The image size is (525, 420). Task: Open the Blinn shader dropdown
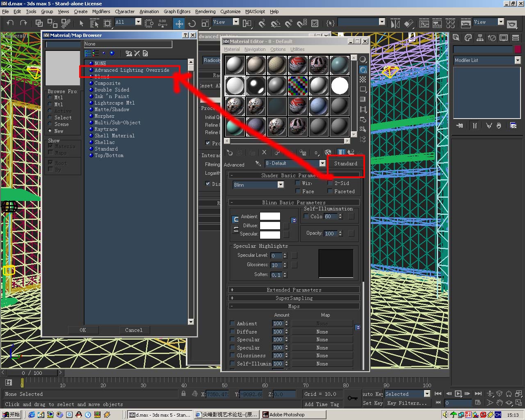point(281,185)
